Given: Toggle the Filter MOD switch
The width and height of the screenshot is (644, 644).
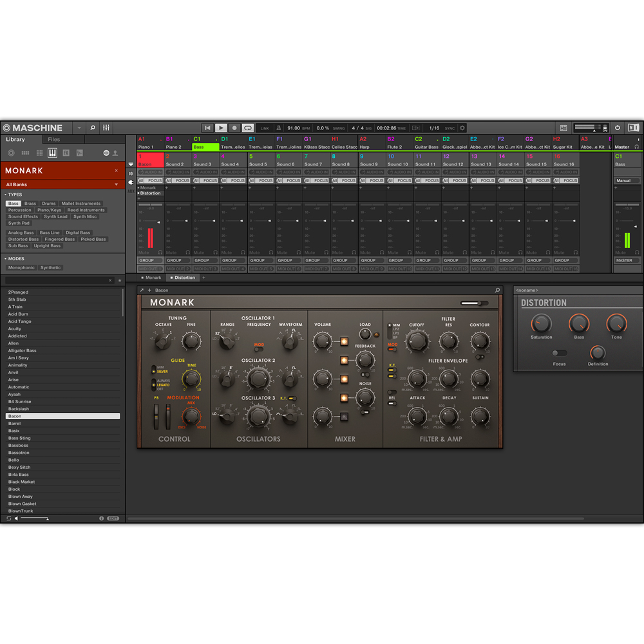Looking at the screenshot, I should tap(392, 350).
